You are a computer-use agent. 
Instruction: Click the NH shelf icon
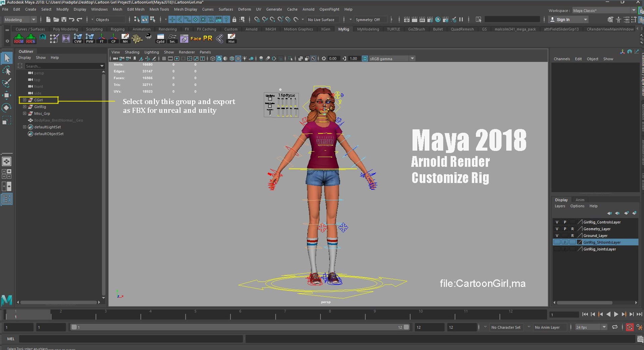125,39
